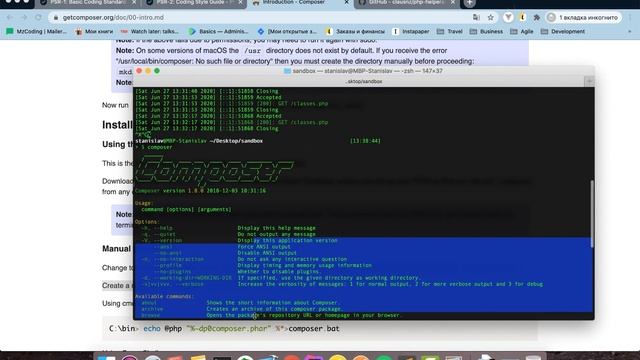The width and height of the screenshot is (640, 360).
Task: Click the 'Options:' heading in Terminal
Action: (147, 222)
